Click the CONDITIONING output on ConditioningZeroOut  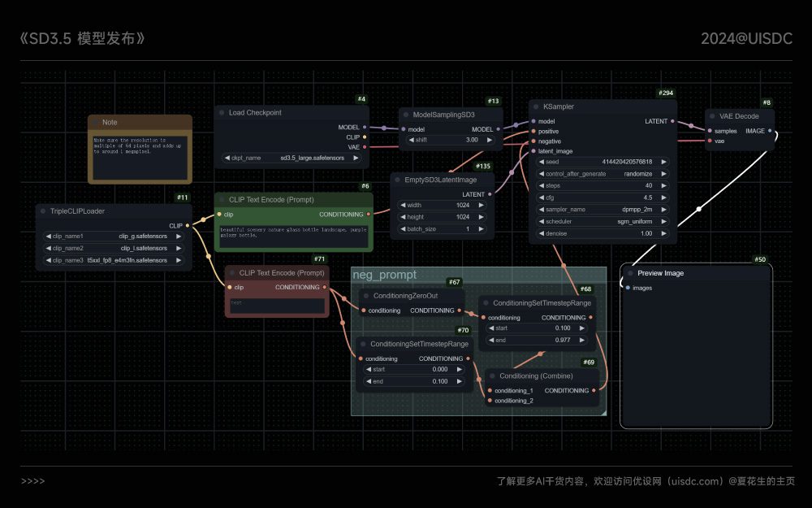click(x=460, y=310)
